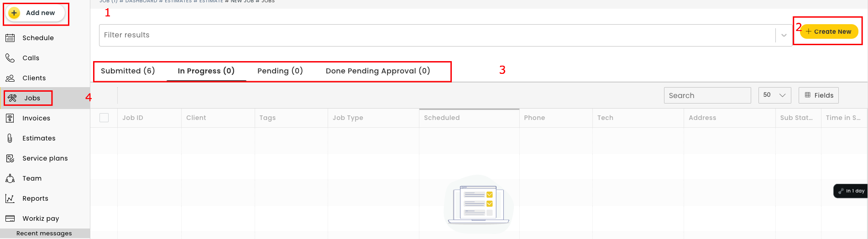
Task: Click the Calls phone icon
Action: coord(10,58)
